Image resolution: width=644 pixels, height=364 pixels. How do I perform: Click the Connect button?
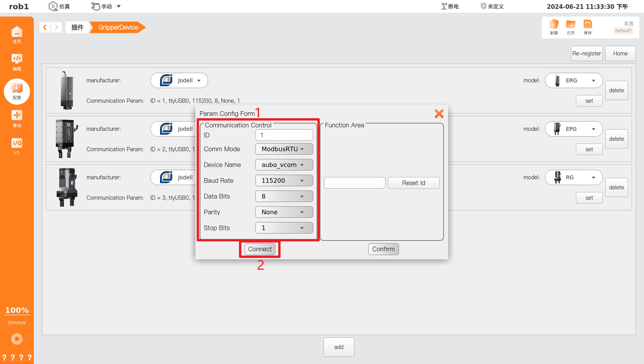260,249
